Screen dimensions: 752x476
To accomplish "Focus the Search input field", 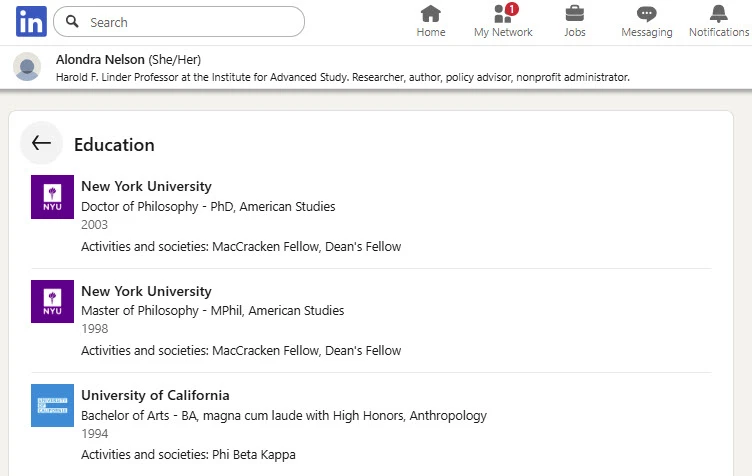I will point(179,22).
